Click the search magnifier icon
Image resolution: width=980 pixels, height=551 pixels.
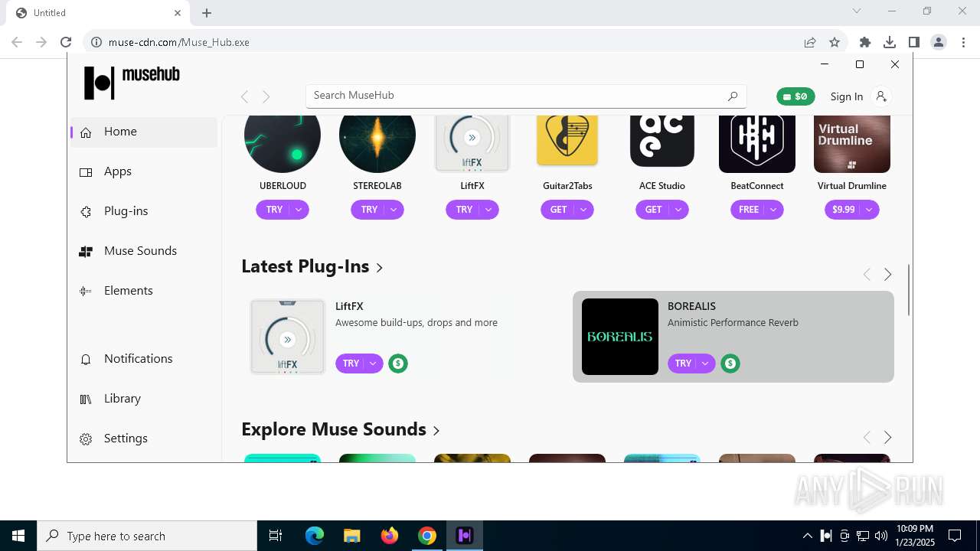coord(732,96)
